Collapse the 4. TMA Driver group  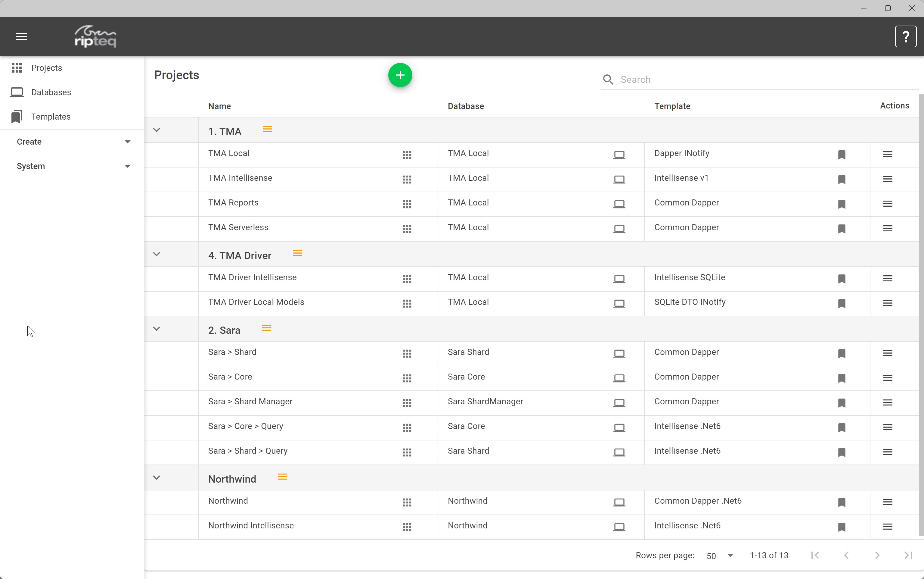pos(157,254)
